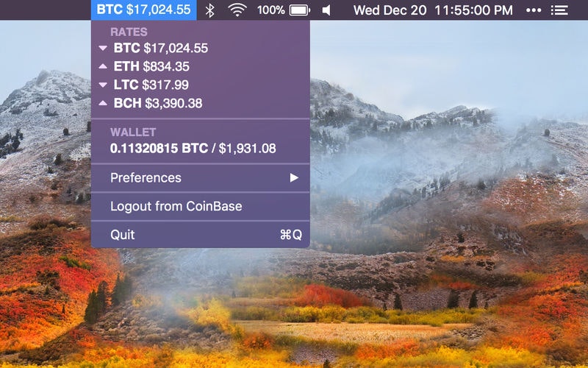This screenshot has height=368, width=588.
Task: Click the battery icon in menu bar
Action: coord(299,10)
